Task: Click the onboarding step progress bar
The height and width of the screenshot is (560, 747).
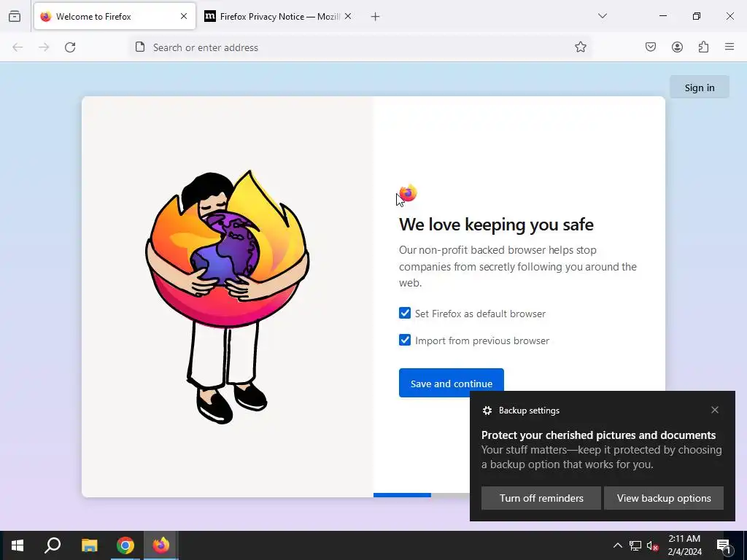Action: (x=421, y=495)
